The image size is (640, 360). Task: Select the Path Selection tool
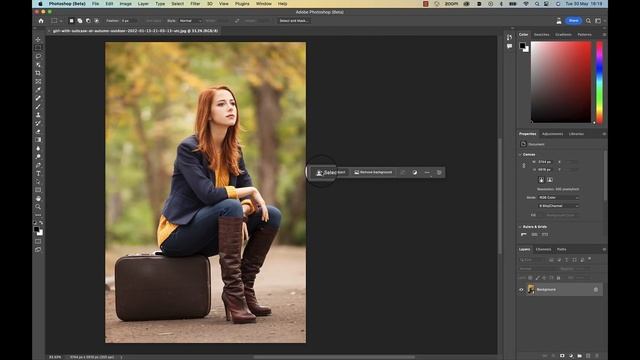tap(38, 182)
